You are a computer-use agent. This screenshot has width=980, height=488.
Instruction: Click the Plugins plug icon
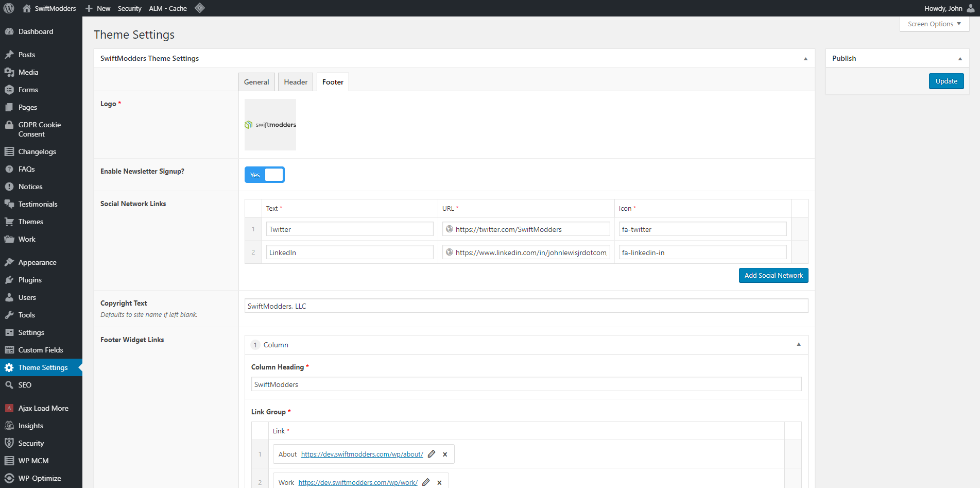tap(9, 280)
